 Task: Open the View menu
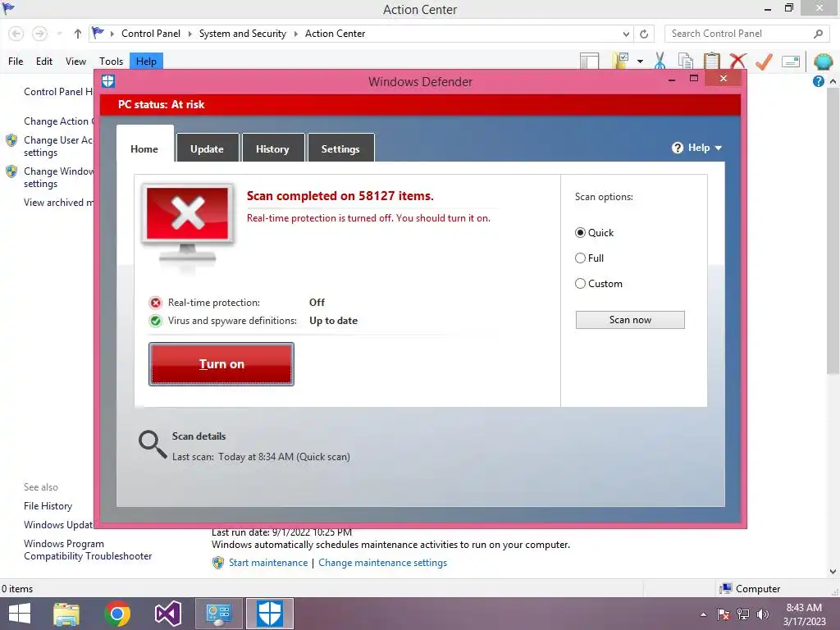point(75,62)
